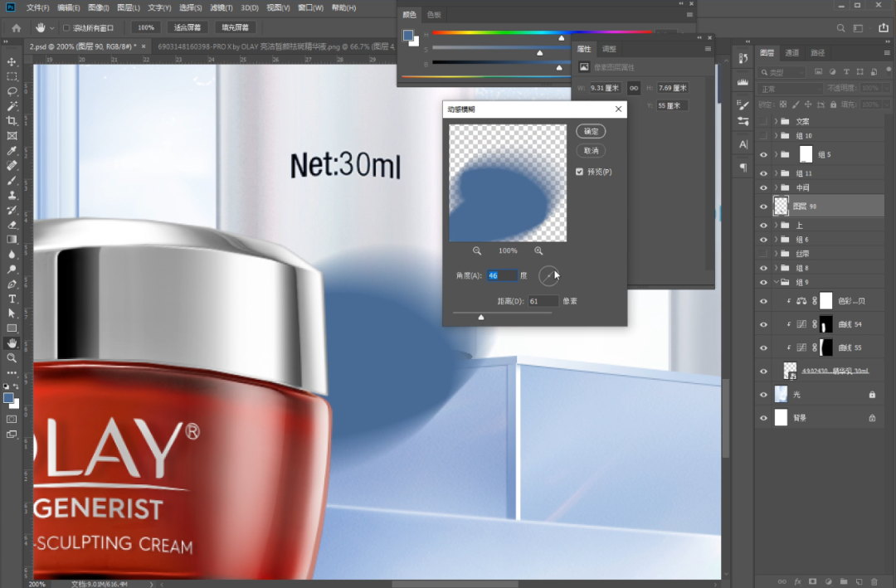
Task: Select the Zoom tool in toolbar
Action: [x=12, y=358]
